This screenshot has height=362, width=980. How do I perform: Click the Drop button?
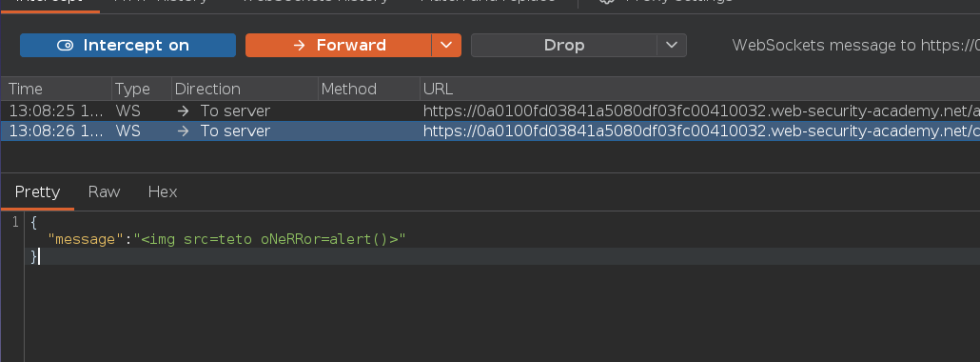[x=564, y=45]
